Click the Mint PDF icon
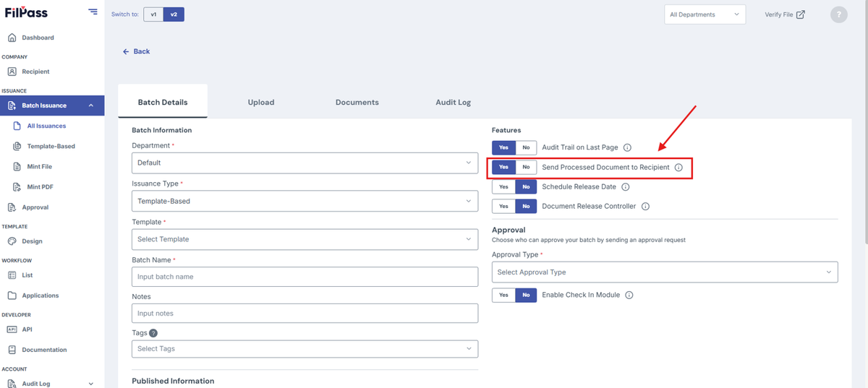This screenshot has width=868, height=388. pos(17,186)
